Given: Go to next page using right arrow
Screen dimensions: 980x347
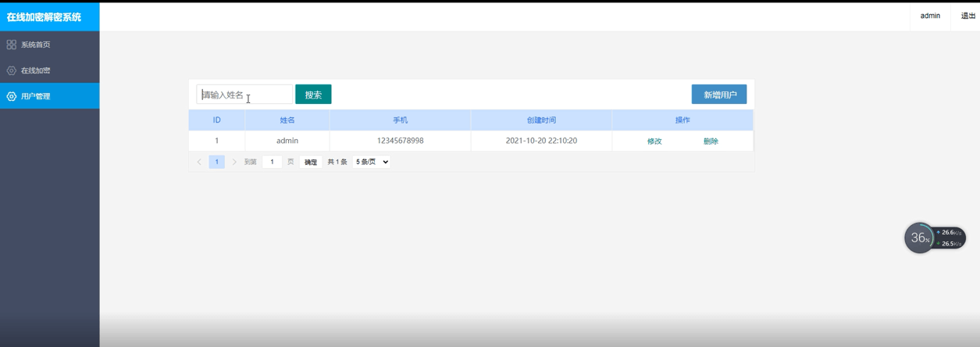Looking at the screenshot, I should (234, 162).
